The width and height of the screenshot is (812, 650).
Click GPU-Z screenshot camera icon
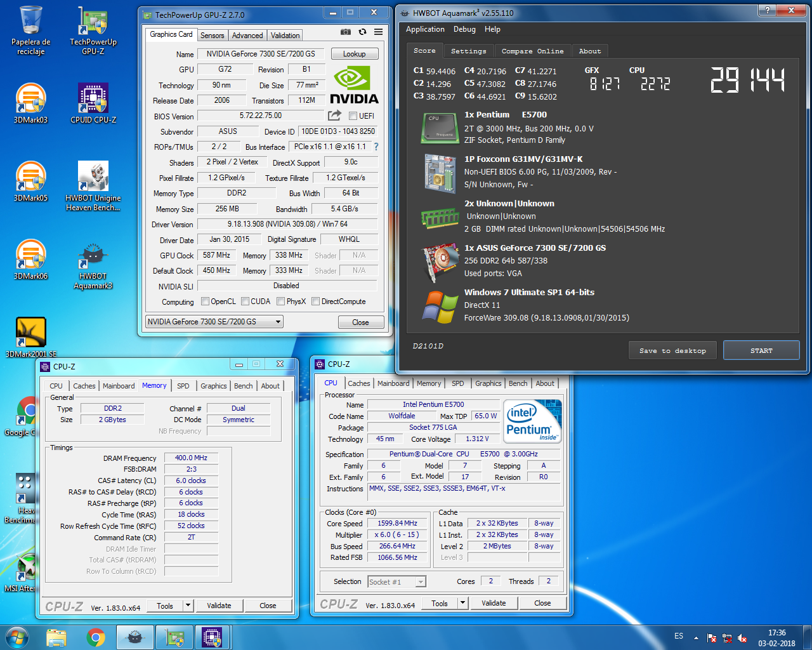346,32
